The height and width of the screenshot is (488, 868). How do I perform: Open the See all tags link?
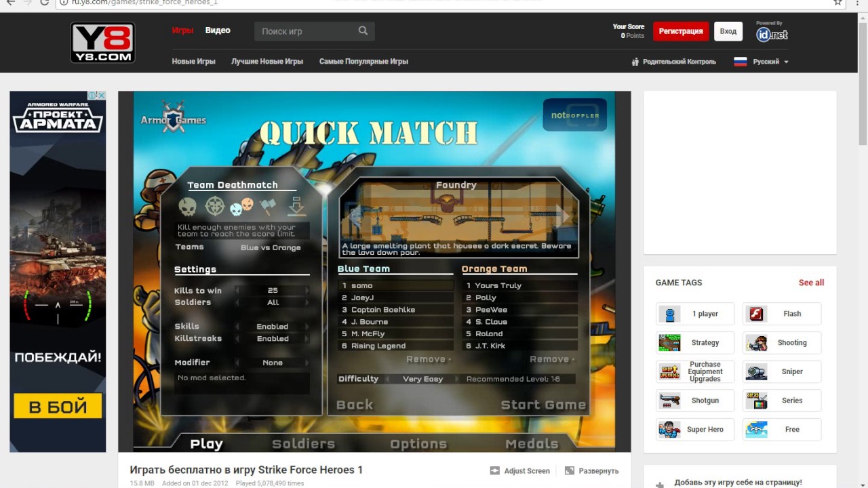[811, 283]
